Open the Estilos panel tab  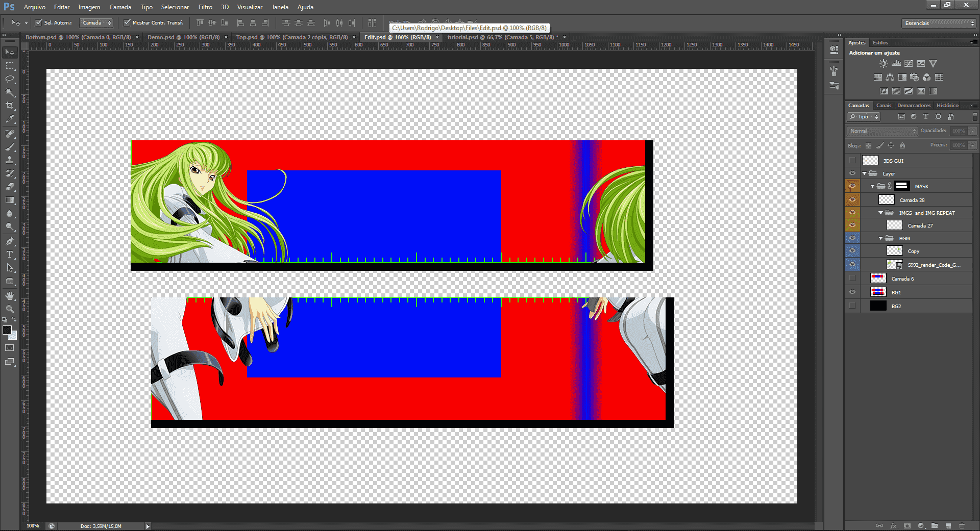point(880,43)
